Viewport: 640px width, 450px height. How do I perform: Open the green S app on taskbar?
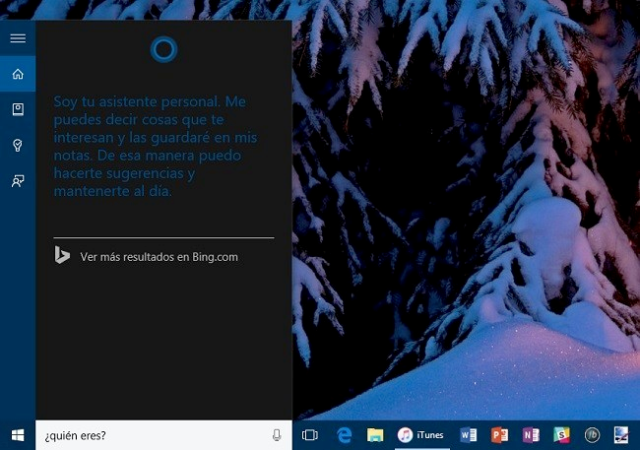coord(562,435)
